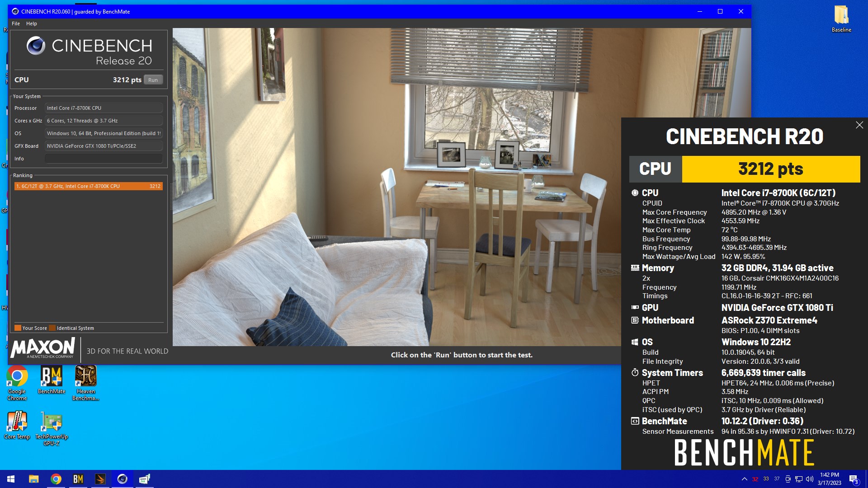Screen dimensions: 868x488
Task: Select the ranking entry with score 3212
Action: point(88,186)
